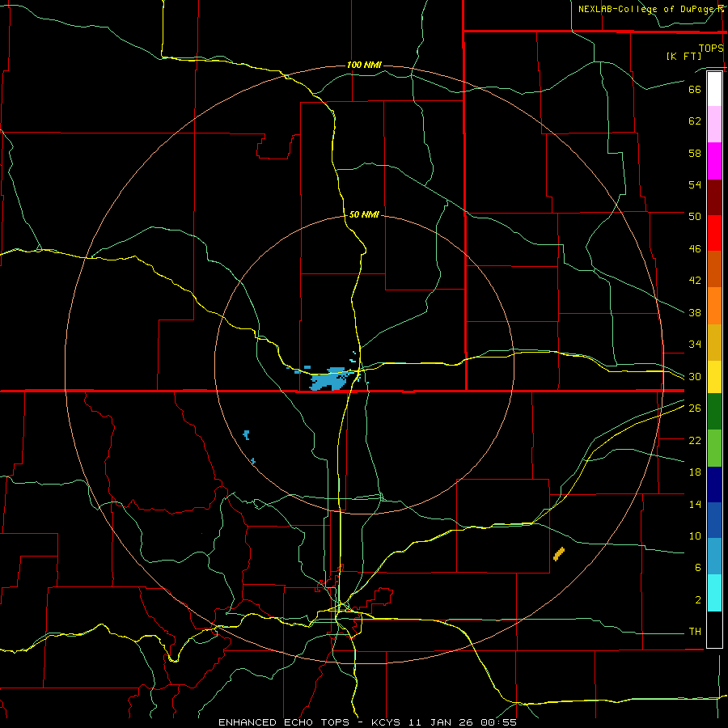This screenshot has width=728, height=728.
Task: Choose the cyan legend swatch
Action: (x=714, y=593)
